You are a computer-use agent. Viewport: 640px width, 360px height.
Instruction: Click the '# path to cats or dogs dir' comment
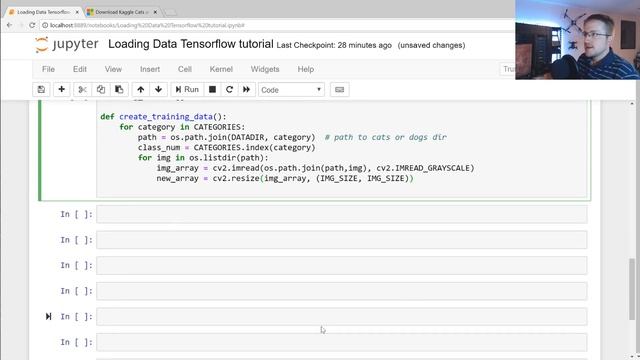386,137
